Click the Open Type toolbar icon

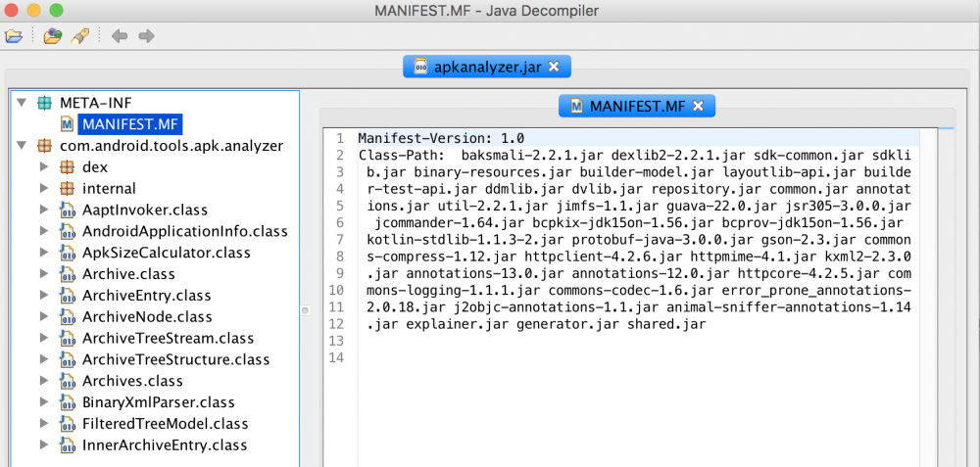[x=53, y=36]
